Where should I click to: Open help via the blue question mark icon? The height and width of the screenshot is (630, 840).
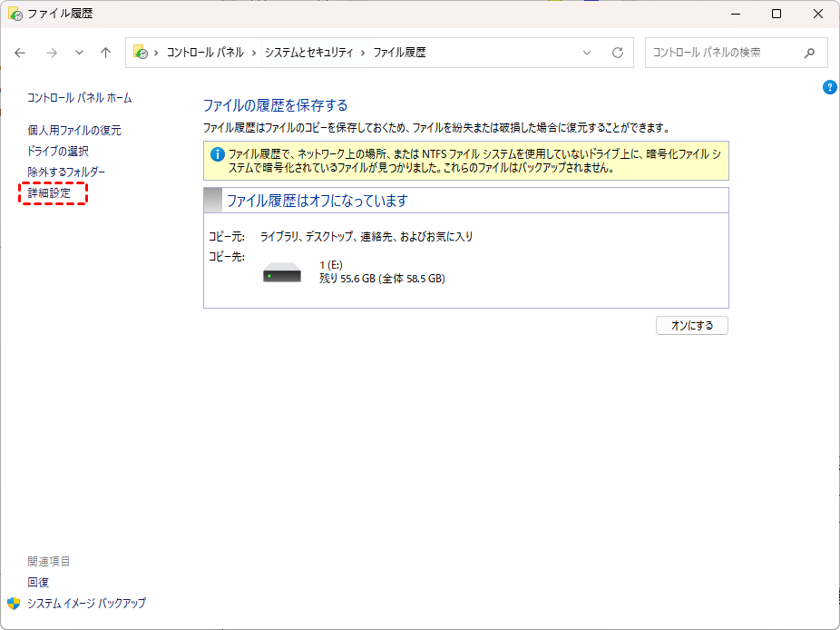(x=829, y=87)
